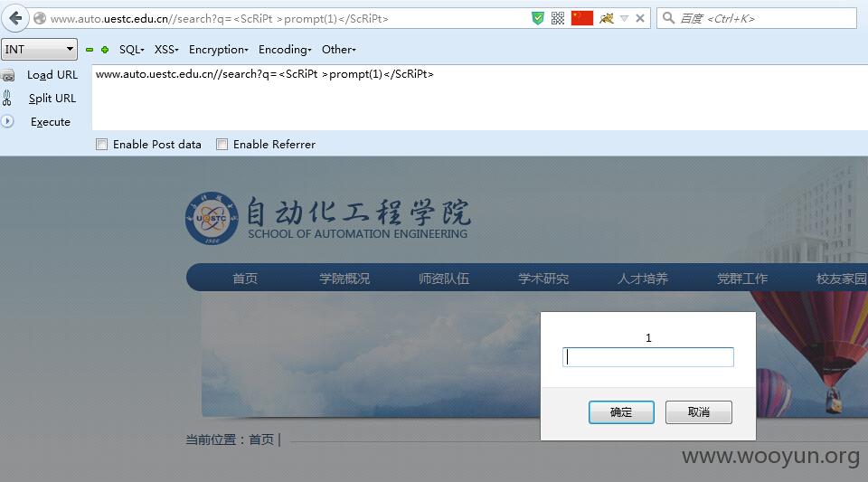Click the green minus icon in HackBar

(x=90, y=50)
